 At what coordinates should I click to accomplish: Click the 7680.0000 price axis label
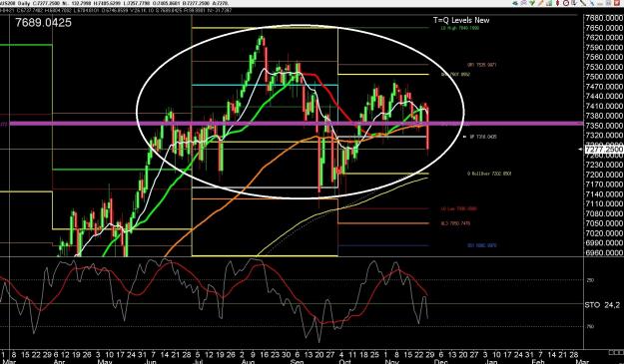604,18
